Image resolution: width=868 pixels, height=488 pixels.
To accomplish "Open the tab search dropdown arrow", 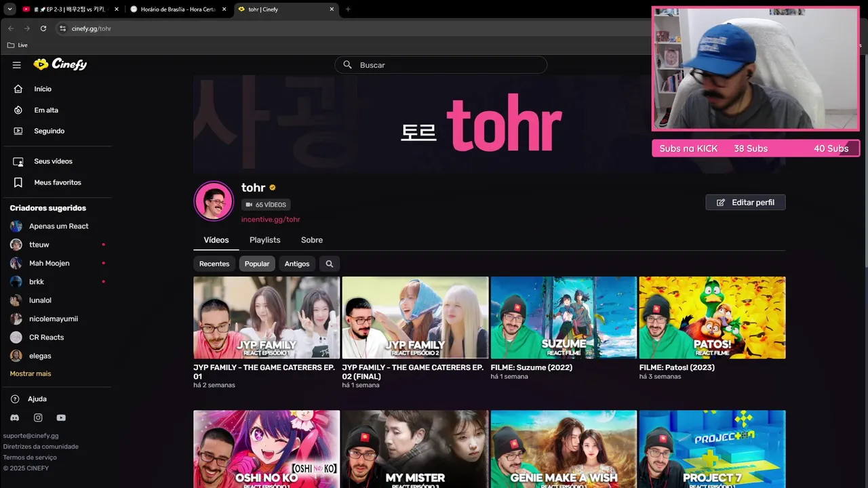I will [x=9, y=9].
